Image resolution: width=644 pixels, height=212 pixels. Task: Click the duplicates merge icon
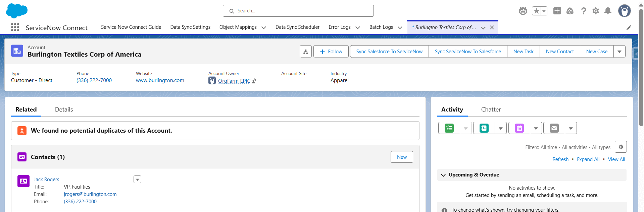tap(22, 131)
